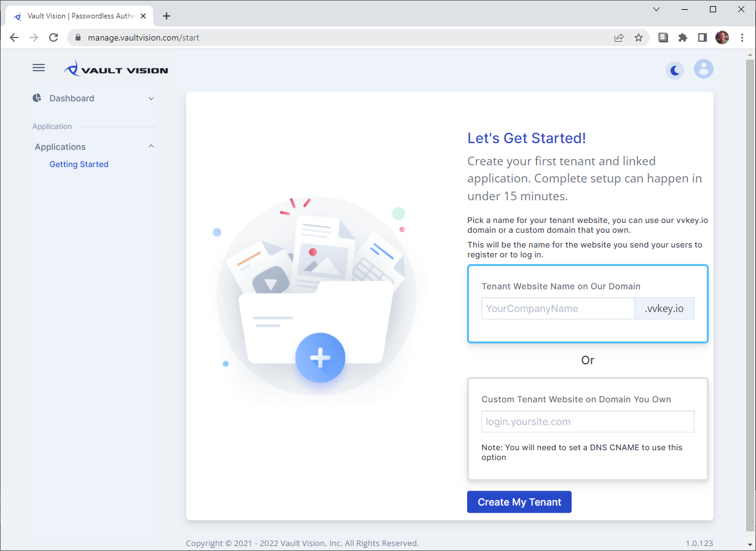
Task: Expand the Dashboard chevron
Action: pos(151,98)
